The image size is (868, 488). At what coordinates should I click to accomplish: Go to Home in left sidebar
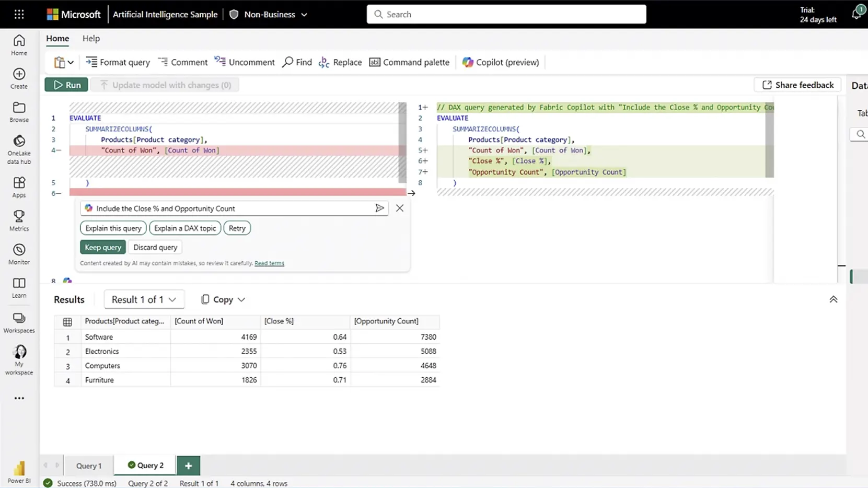pos(19,45)
